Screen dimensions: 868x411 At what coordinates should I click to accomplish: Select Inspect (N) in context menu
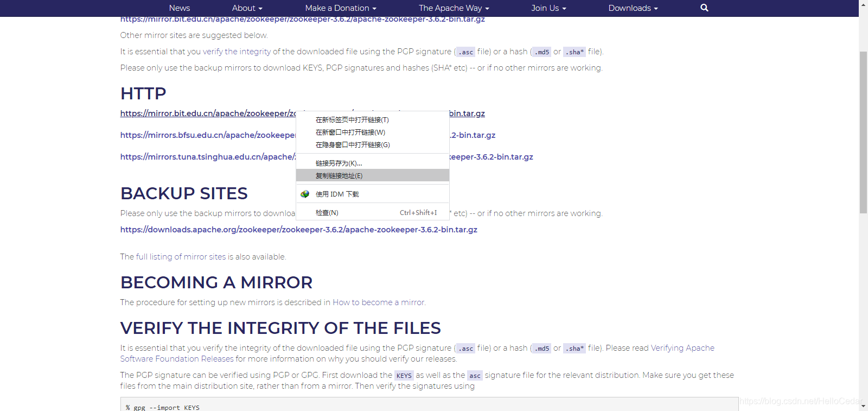[373, 212]
